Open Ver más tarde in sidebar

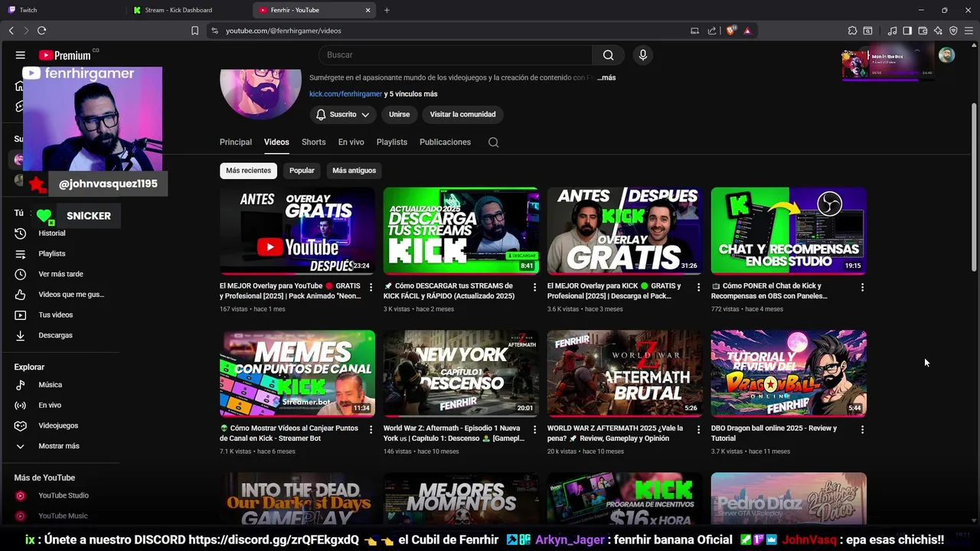click(61, 274)
